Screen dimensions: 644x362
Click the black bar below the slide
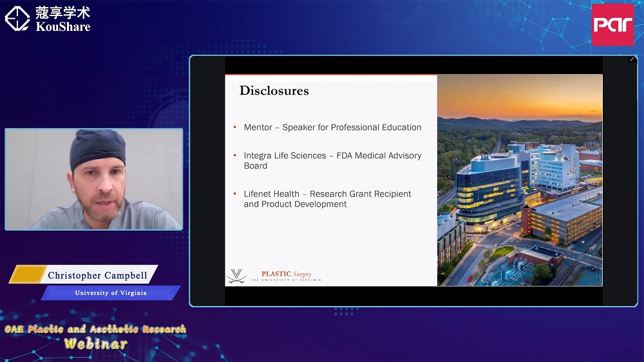[413, 296]
